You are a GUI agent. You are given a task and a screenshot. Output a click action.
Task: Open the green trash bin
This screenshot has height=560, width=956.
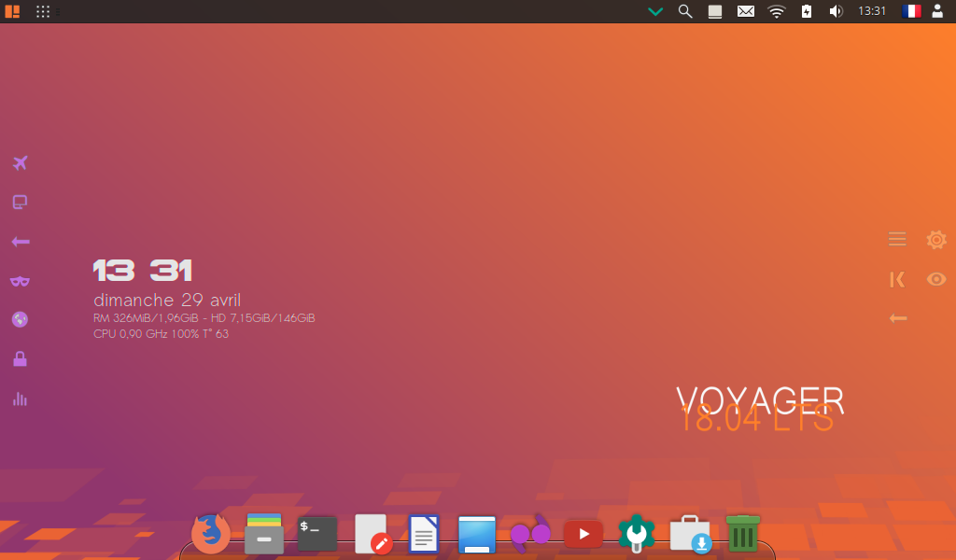point(743,534)
